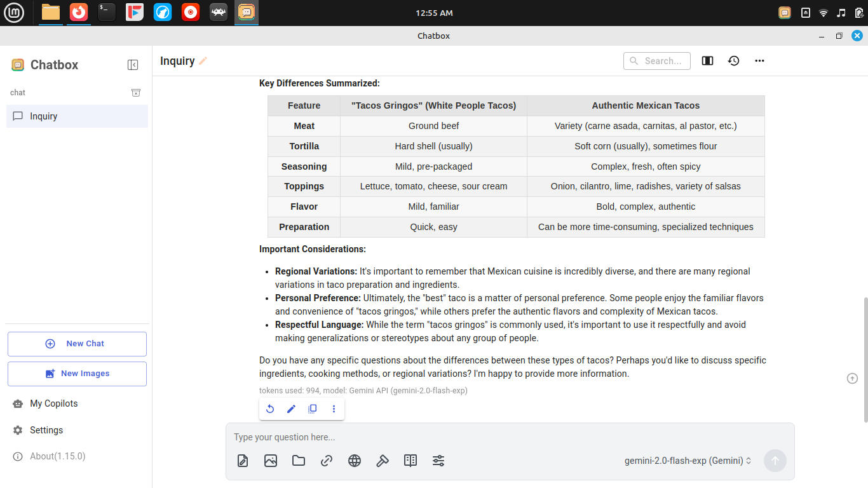Select the Bold, complex, authentic cell
This screenshot has width=868, height=488.
coord(646,207)
